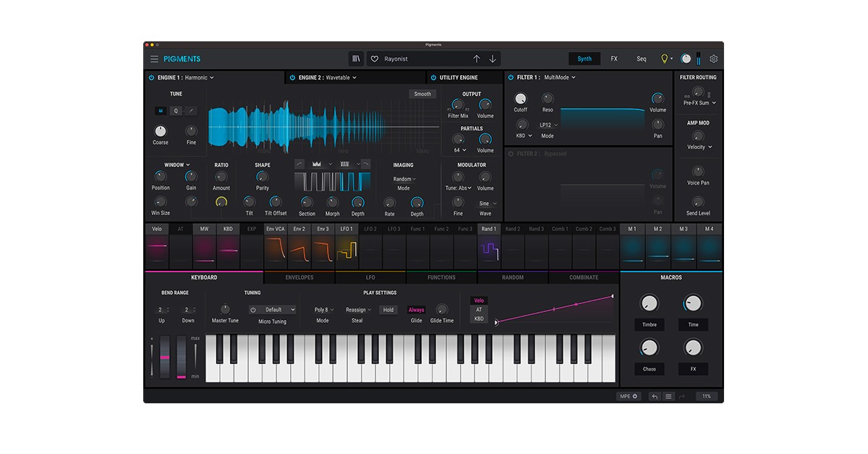Click the Glide Time knob
Screen dimensions: 868x454
[x=441, y=308]
